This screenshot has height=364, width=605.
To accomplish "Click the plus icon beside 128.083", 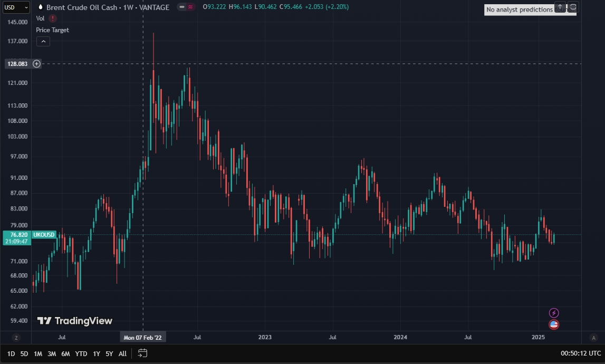I will (x=36, y=64).
